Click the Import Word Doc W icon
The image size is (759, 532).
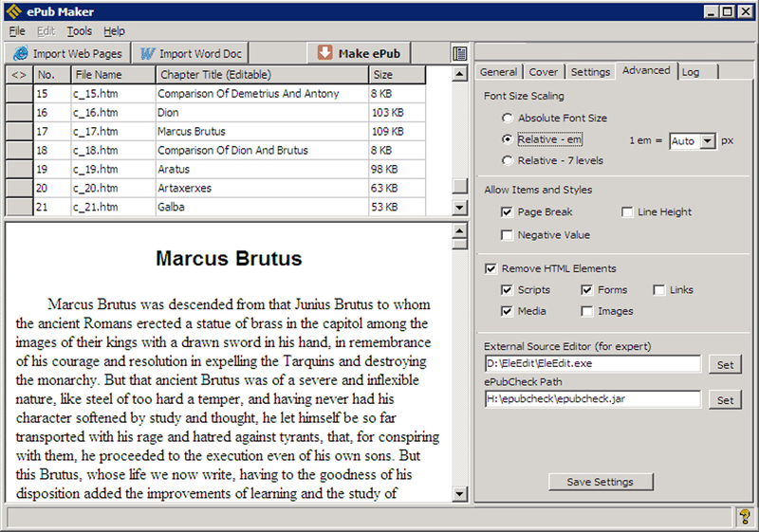(x=147, y=53)
